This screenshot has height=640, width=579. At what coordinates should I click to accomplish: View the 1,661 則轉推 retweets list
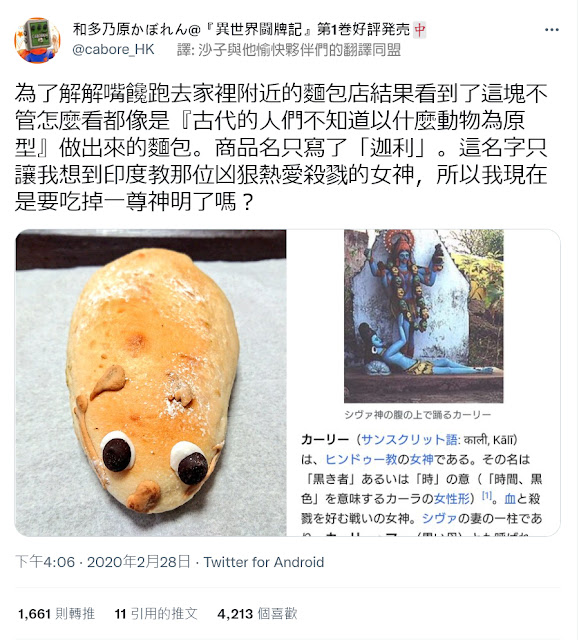56,613
